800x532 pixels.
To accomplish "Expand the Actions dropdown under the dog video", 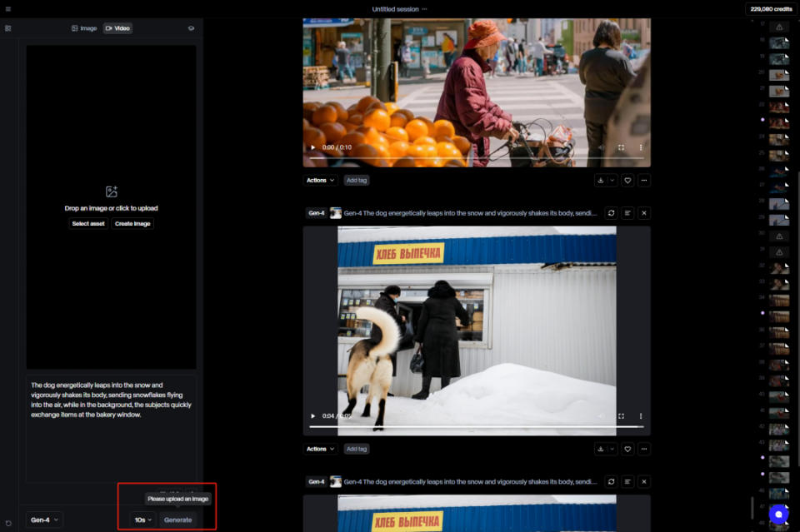I will pos(320,449).
